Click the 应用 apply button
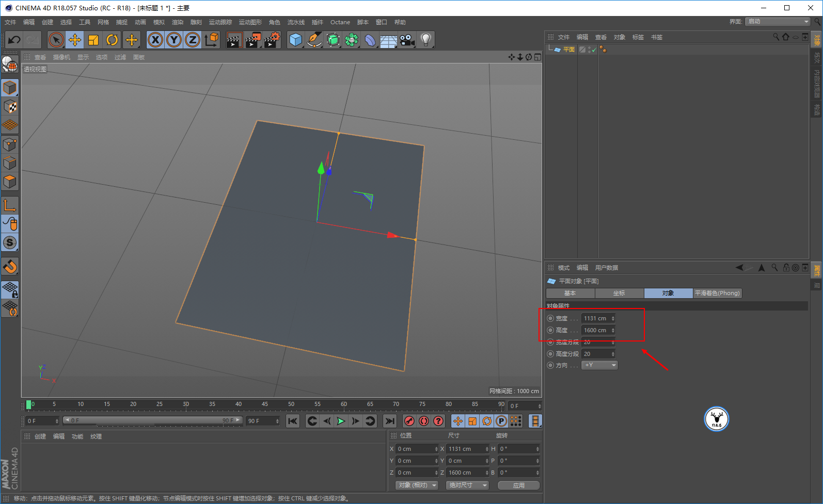Viewport: 823px width, 504px height. pyautogui.click(x=519, y=485)
